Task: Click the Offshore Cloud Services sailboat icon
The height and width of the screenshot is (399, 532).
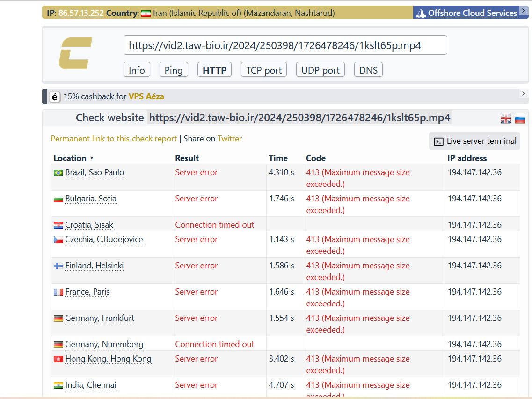Action: coord(421,13)
